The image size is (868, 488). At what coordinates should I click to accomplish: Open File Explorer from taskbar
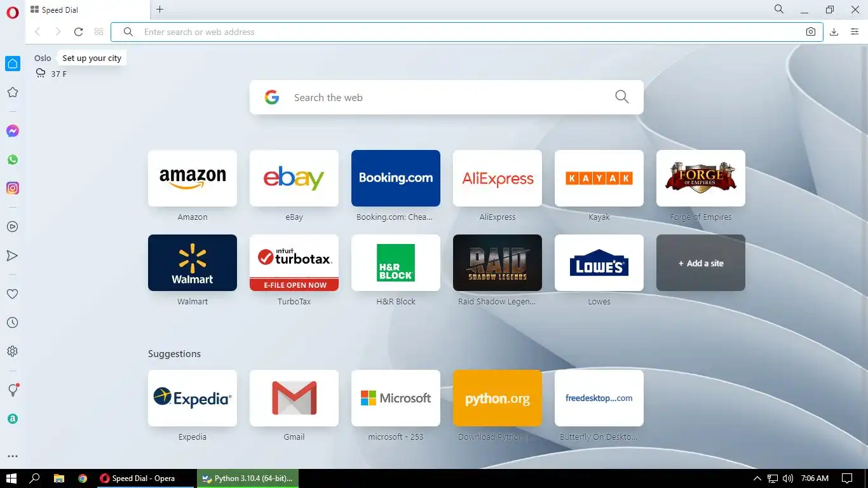tap(58, 478)
